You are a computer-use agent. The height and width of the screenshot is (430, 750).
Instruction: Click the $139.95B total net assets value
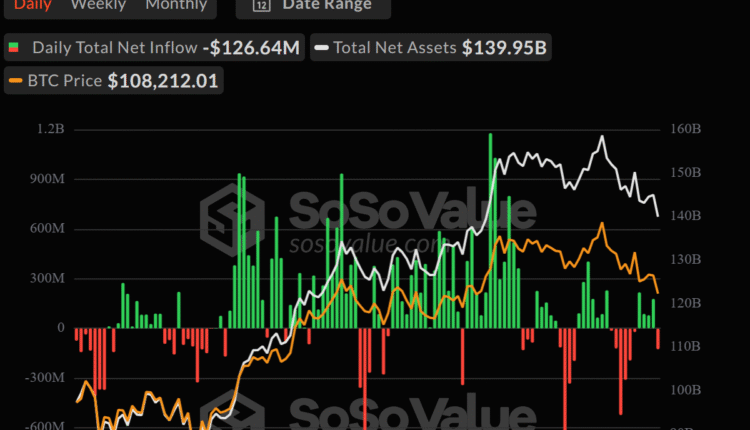click(x=504, y=47)
